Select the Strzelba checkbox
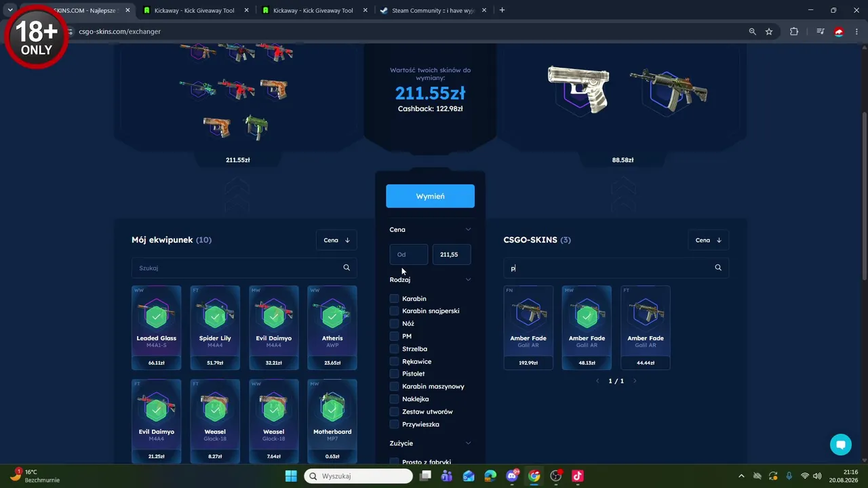This screenshot has height=488, width=868. coord(394,349)
